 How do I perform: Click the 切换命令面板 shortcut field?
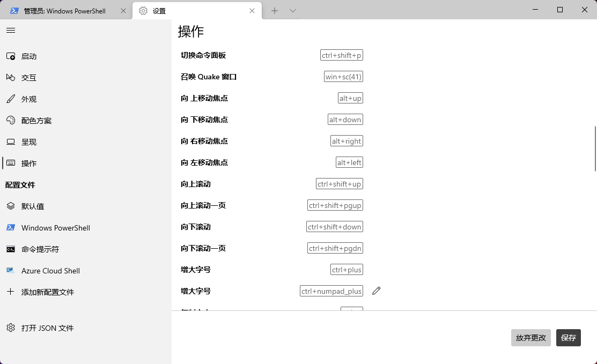pyautogui.click(x=341, y=55)
